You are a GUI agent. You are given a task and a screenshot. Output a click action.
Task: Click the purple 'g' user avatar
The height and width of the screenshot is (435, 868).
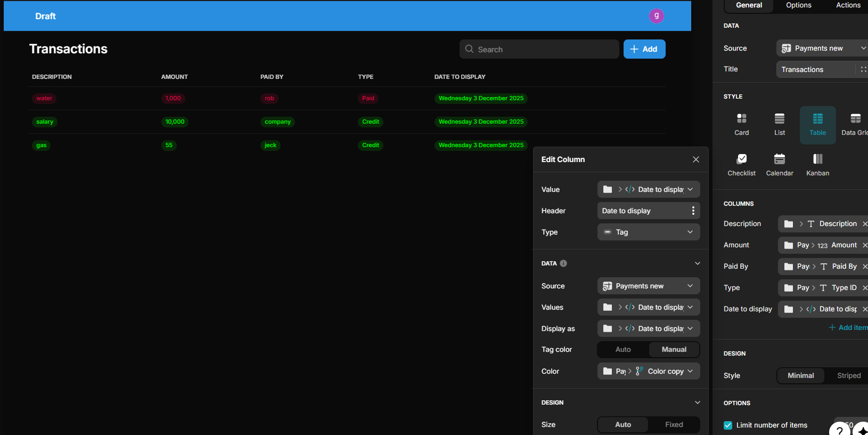point(657,16)
